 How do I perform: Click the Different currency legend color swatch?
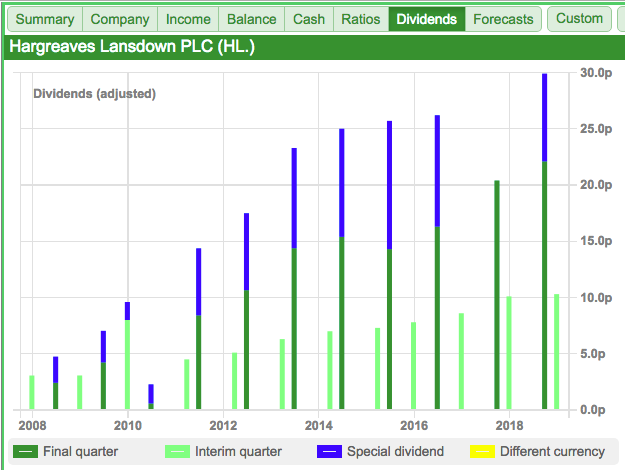[x=482, y=452]
